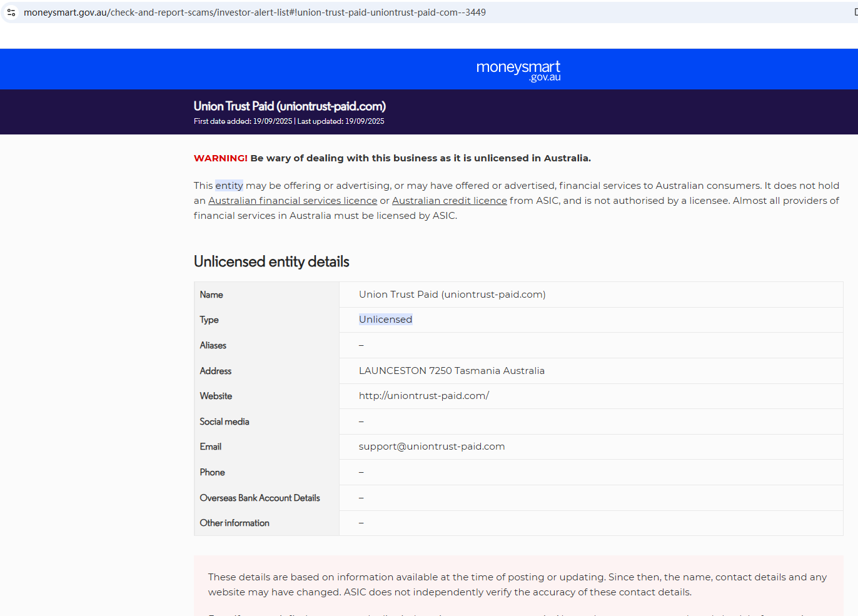Open the Australian credit licence link
Viewport: 858px width, 616px height.
[x=450, y=201]
